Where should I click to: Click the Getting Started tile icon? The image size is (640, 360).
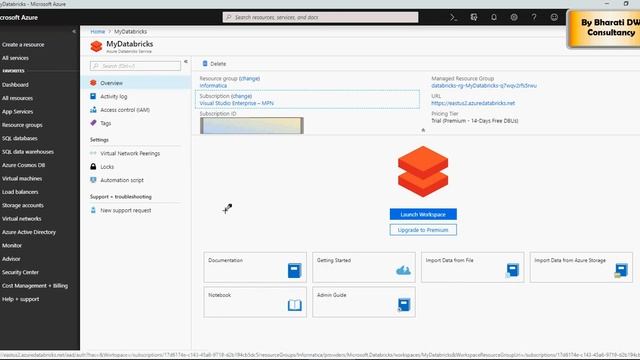(403, 270)
